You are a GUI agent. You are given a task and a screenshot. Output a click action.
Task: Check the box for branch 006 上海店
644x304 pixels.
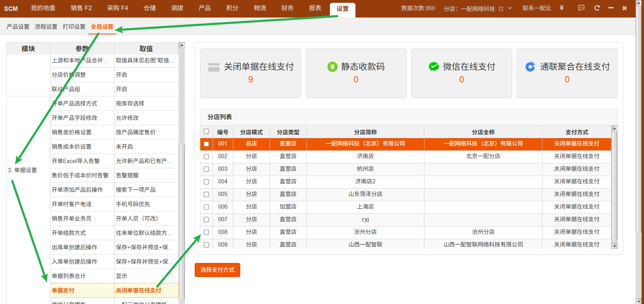(x=206, y=207)
